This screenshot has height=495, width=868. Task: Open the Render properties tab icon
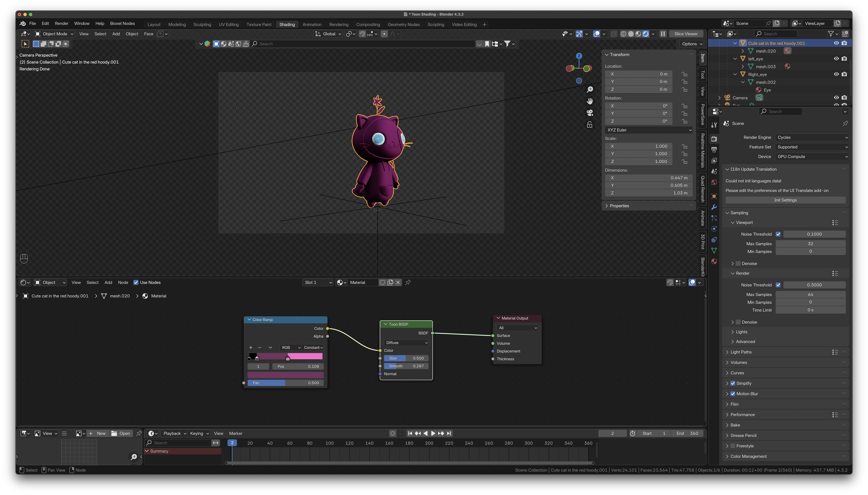(x=714, y=139)
